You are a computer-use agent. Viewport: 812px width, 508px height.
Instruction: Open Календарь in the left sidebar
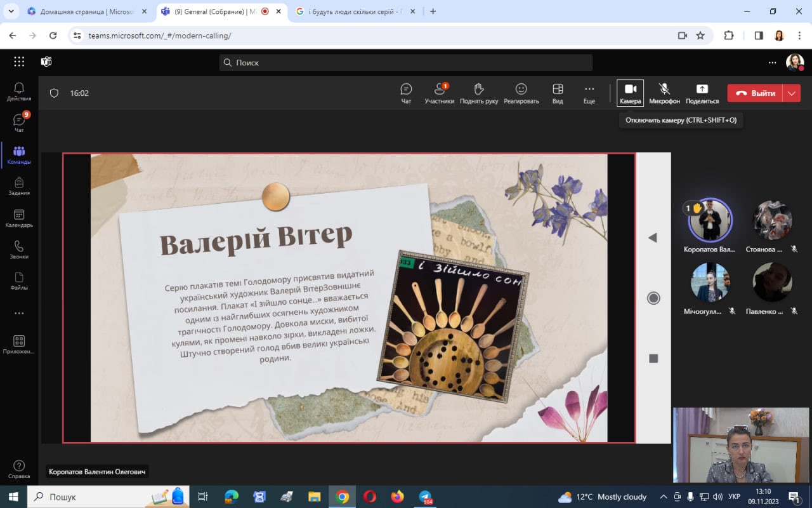click(19, 218)
